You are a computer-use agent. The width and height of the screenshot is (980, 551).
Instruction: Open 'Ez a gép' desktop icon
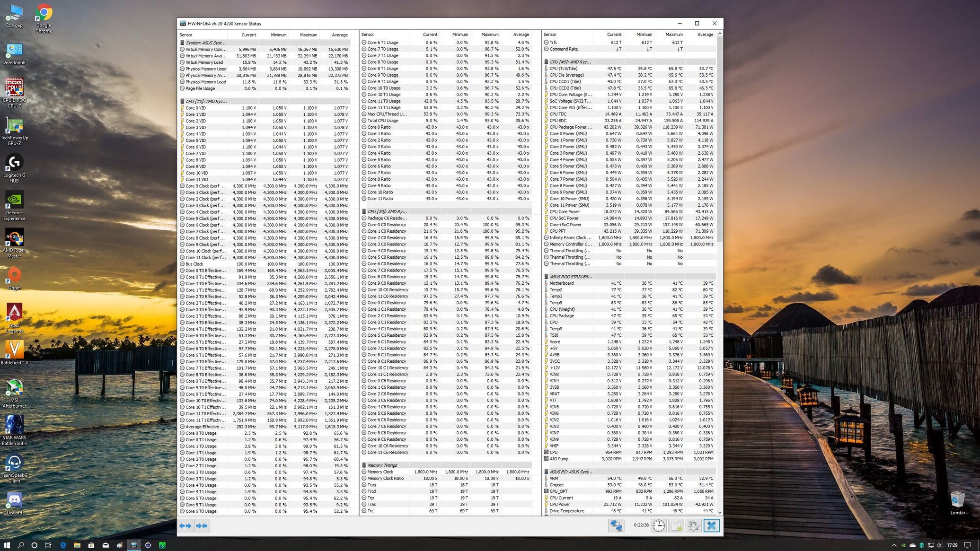click(14, 16)
